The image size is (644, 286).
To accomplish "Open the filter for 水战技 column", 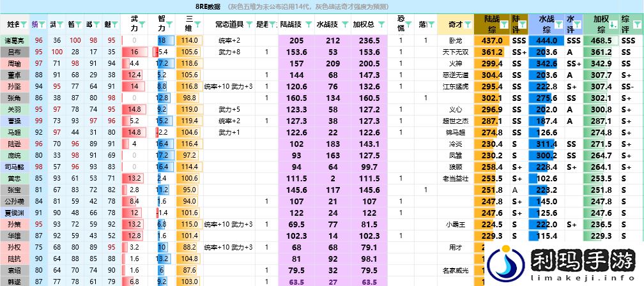I will (x=345, y=25).
